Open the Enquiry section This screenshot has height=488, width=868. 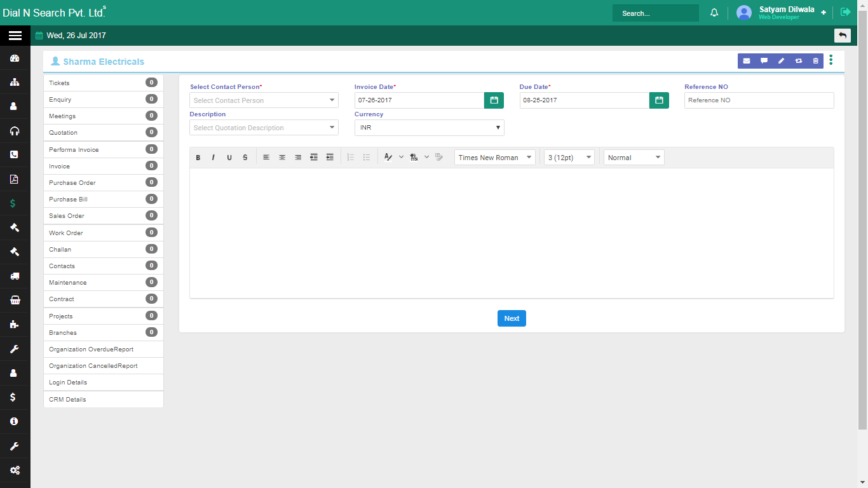(103, 99)
